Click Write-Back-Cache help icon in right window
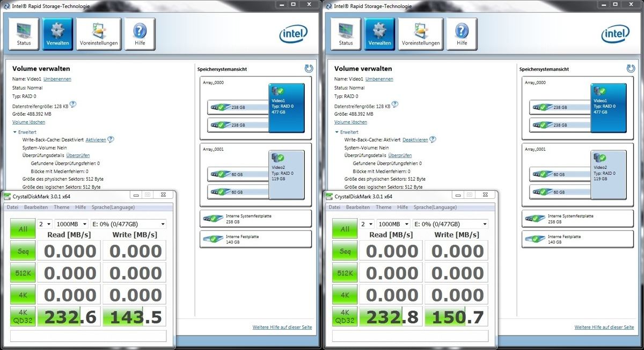Viewport: 644px width, 350px height. tap(433, 139)
